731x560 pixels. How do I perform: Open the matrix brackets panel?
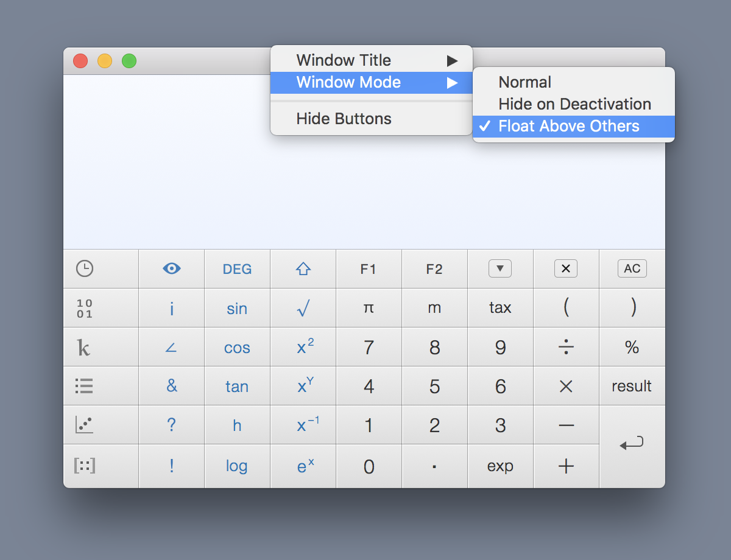point(85,466)
